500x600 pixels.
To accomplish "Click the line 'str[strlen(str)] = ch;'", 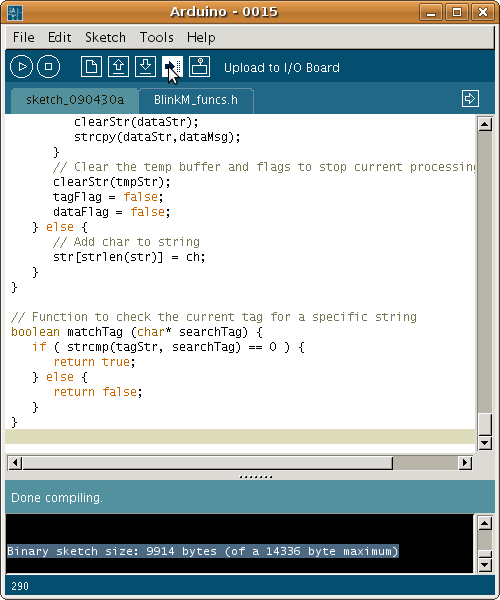I will coord(129,257).
